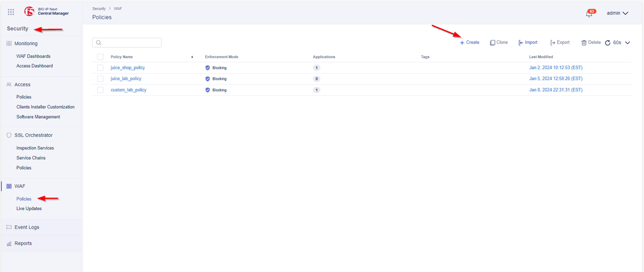The width and height of the screenshot is (644, 272).
Task: Click Jan 8, 2024 22:31:31 timestamp
Action: (556, 90)
